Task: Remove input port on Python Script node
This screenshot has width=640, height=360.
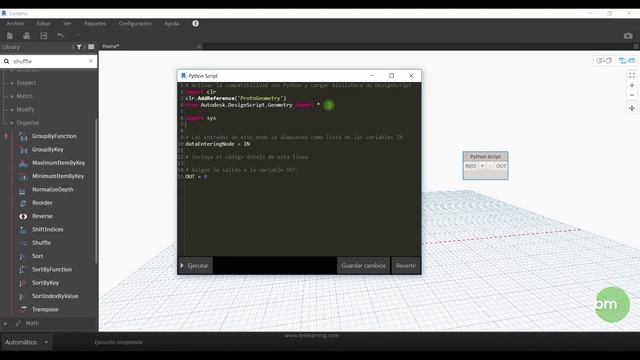Action: click(x=490, y=166)
